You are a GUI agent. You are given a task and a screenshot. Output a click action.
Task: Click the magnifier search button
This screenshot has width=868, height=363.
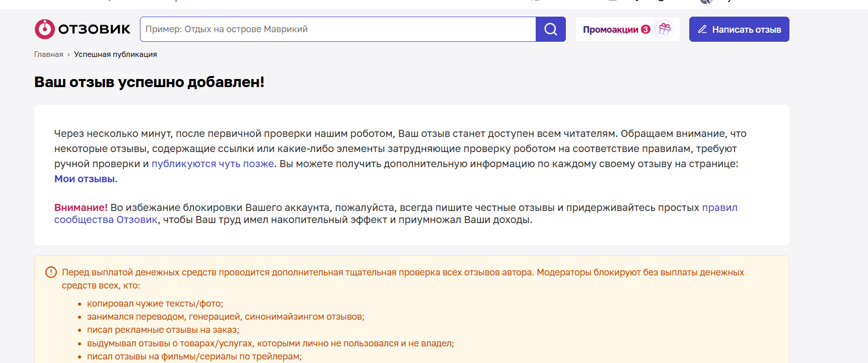(551, 29)
